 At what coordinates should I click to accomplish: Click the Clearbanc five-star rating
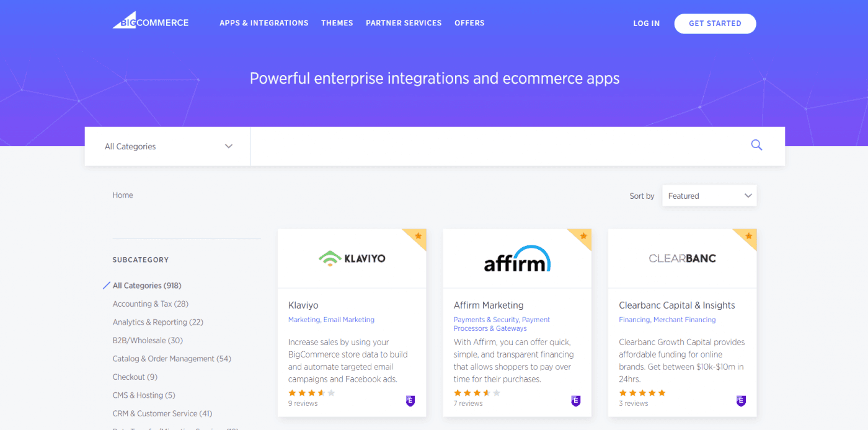pos(642,393)
